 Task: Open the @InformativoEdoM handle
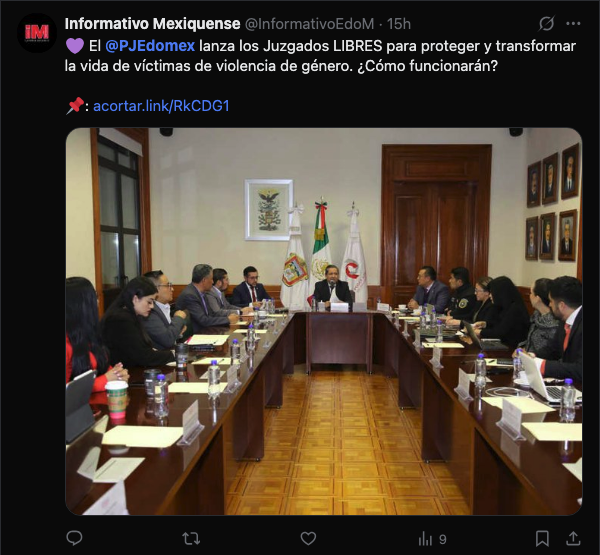point(309,24)
